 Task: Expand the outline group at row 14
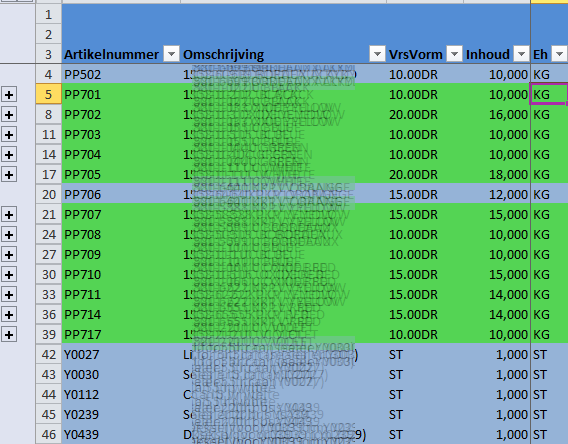[9, 155]
